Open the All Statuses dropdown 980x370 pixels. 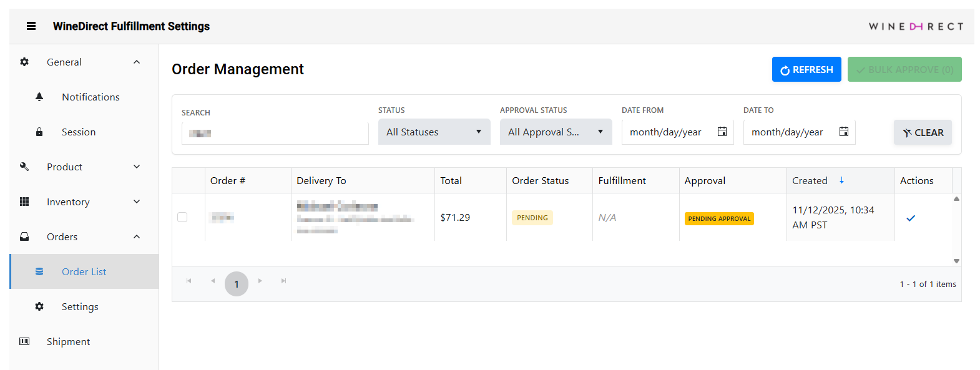click(x=434, y=132)
